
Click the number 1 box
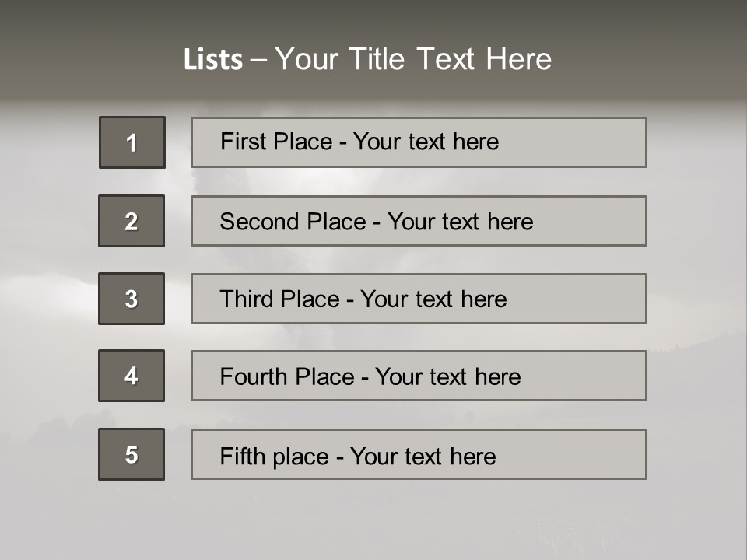[132, 142]
